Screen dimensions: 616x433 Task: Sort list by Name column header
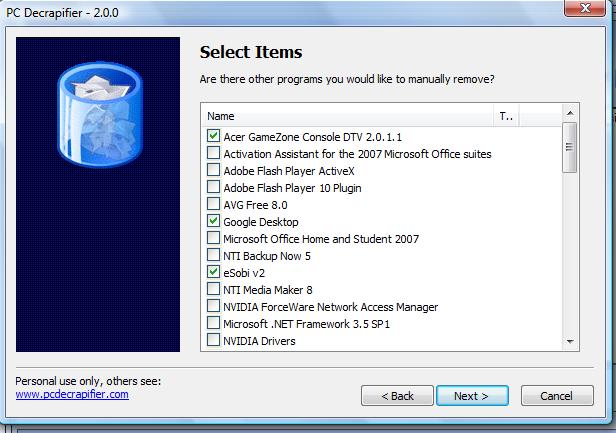[x=348, y=116]
